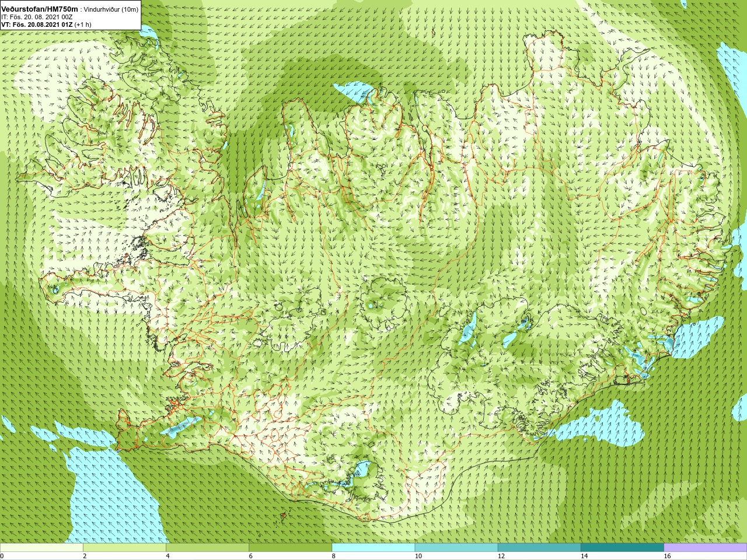Click the legend scale number '16'
Image resolution: width=747 pixels, height=560 pixels.
tap(667, 556)
